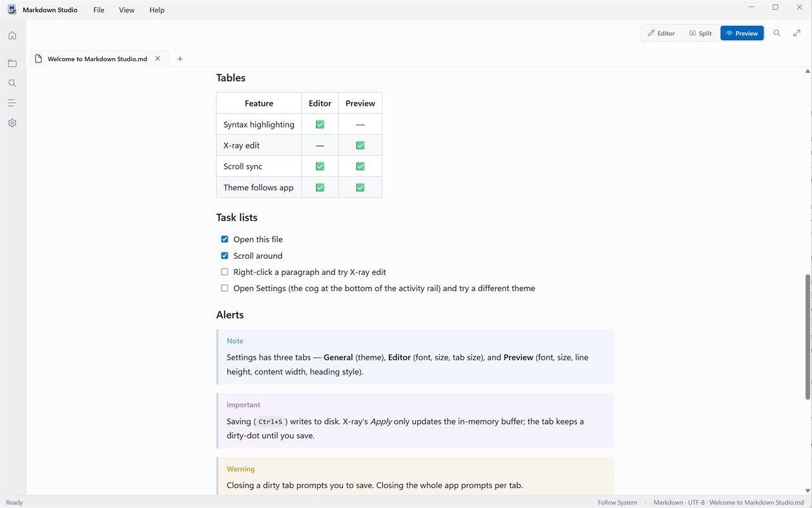
Task: Click the Important alert title
Action: (x=244, y=405)
